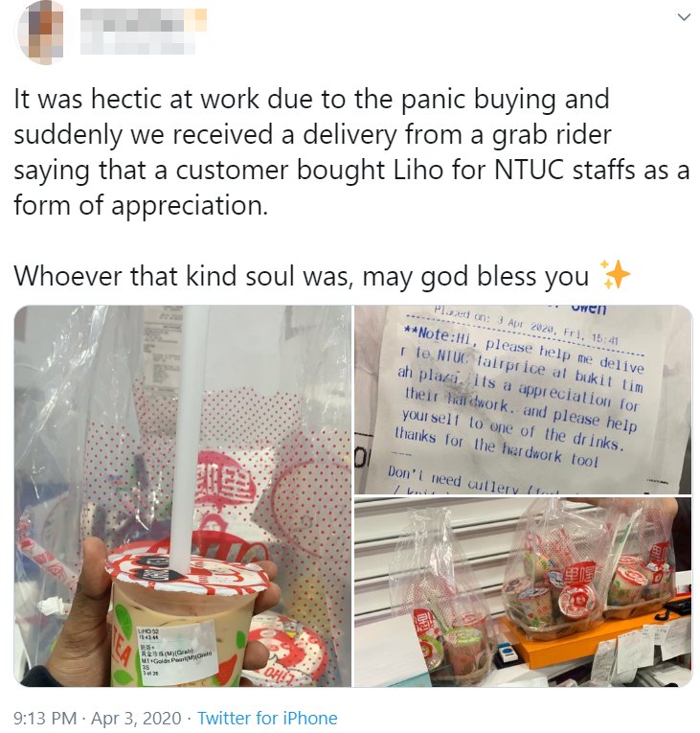
Task: Open the Liho drinks in bags photo
Action: 523,592
